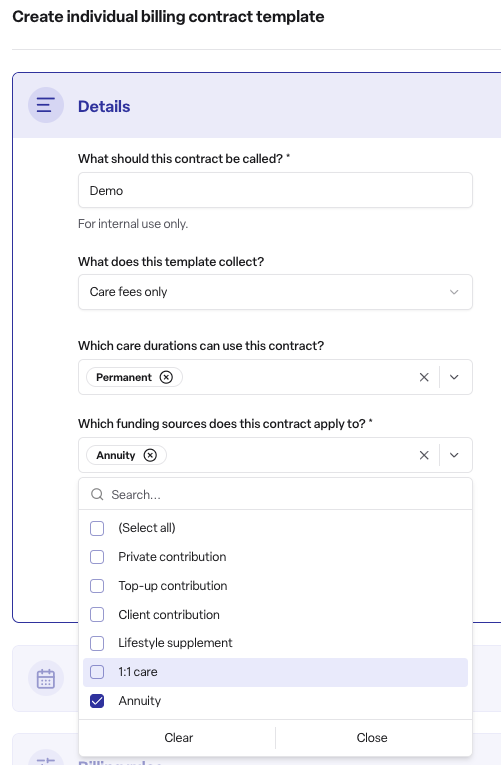Check the (Select all) checkbox
The image size is (501, 765).
(x=97, y=528)
